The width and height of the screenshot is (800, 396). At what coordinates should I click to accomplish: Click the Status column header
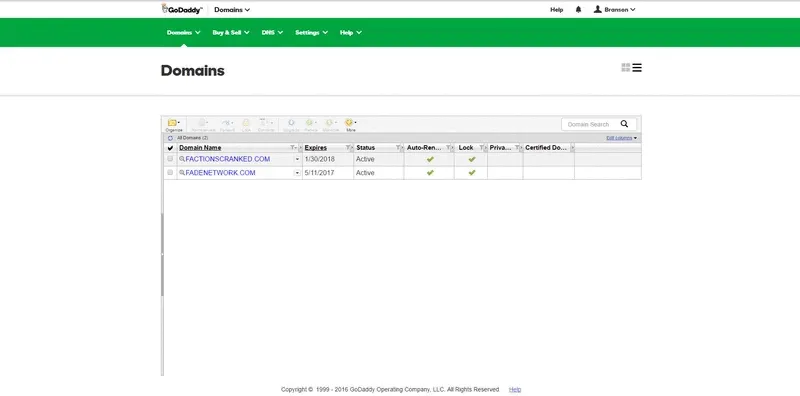[366, 147]
